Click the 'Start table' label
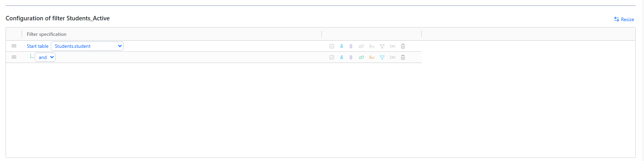644x161 pixels. click(x=38, y=46)
